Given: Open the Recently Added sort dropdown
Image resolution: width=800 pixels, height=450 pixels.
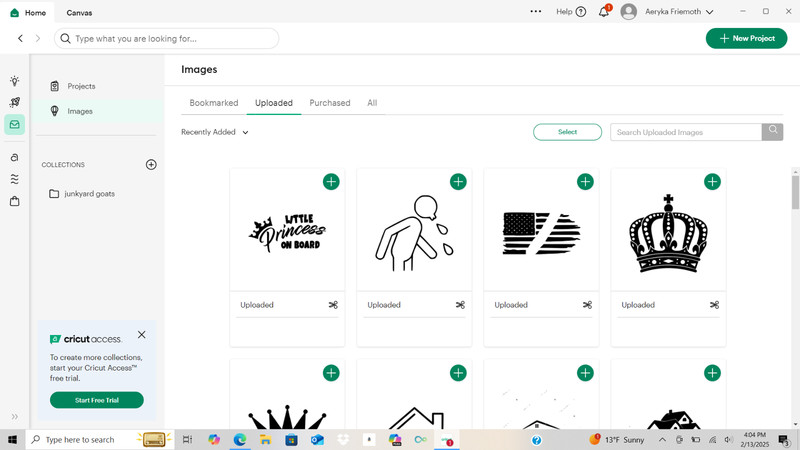Looking at the screenshot, I should pyautogui.click(x=215, y=132).
